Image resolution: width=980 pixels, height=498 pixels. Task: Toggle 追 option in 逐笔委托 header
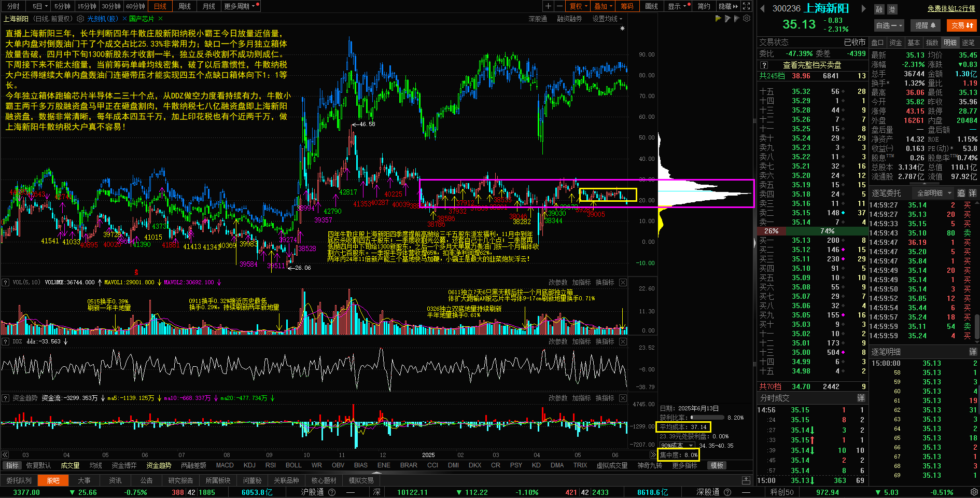pos(961,193)
